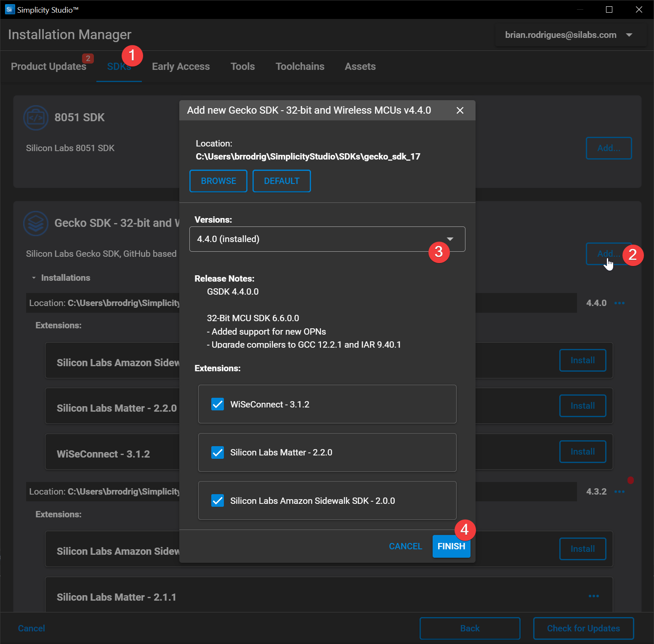Image resolution: width=654 pixels, height=644 pixels.
Task: Install Silicon Labs Matter - 2.2.0 extension
Action: 583,406
